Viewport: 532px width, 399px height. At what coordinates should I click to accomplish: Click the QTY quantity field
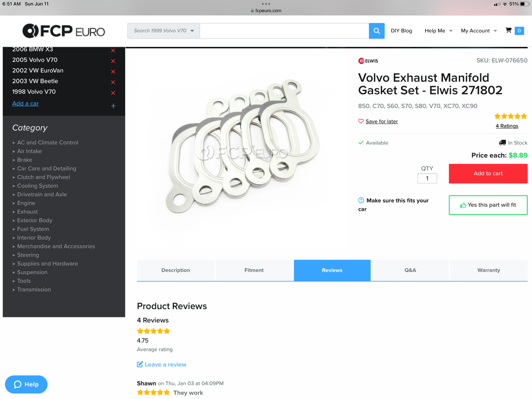pyautogui.click(x=427, y=178)
